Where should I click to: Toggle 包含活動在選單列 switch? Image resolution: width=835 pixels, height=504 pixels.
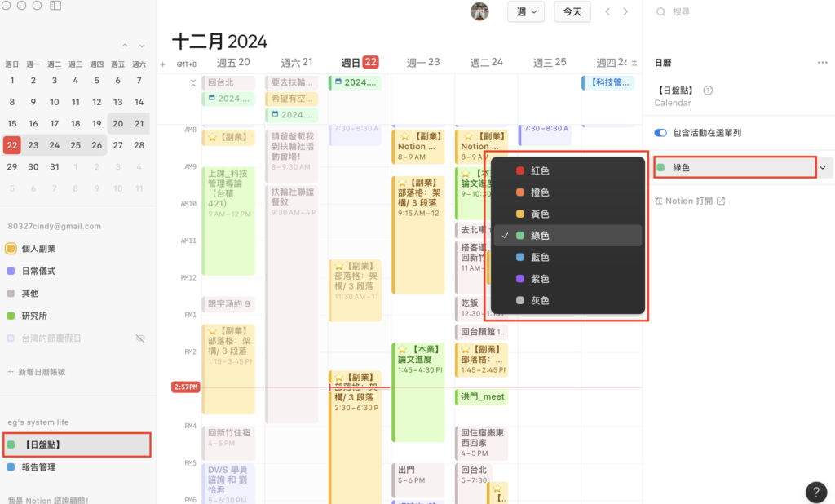pyautogui.click(x=660, y=132)
